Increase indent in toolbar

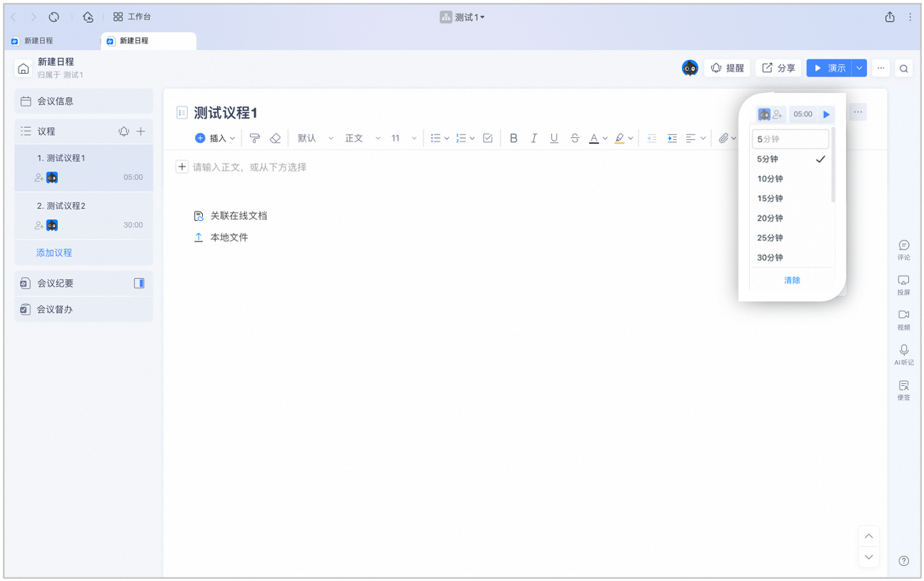672,138
